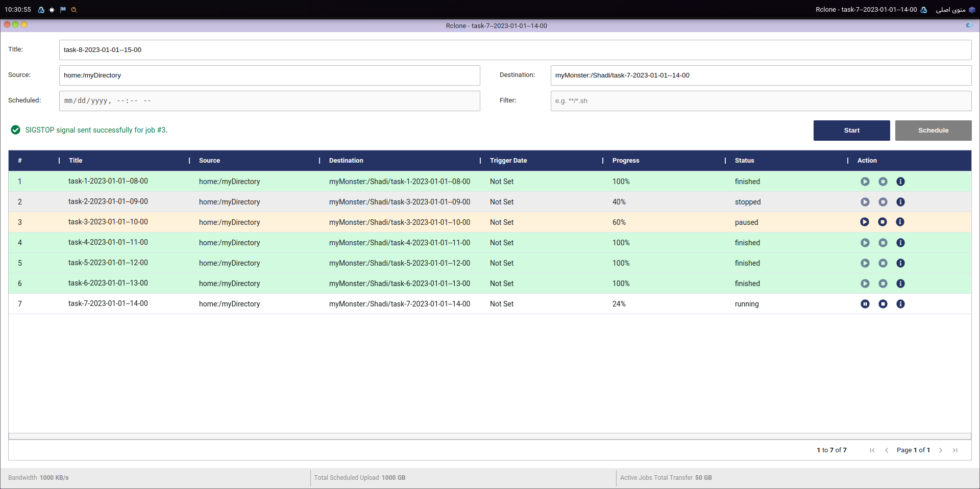Play the stopped task-2 job
Screen dimensions: 980x489
click(x=865, y=202)
